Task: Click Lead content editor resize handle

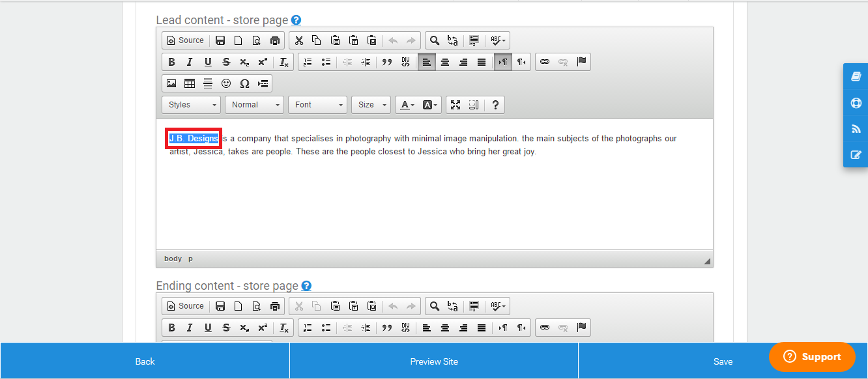Action: pyautogui.click(x=707, y=261)
